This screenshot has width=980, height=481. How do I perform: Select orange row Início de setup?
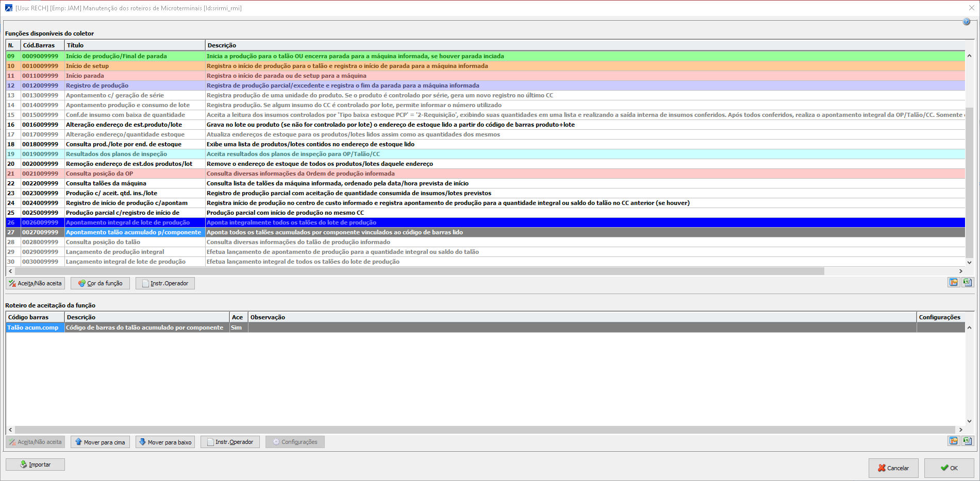tap(485, 66)
